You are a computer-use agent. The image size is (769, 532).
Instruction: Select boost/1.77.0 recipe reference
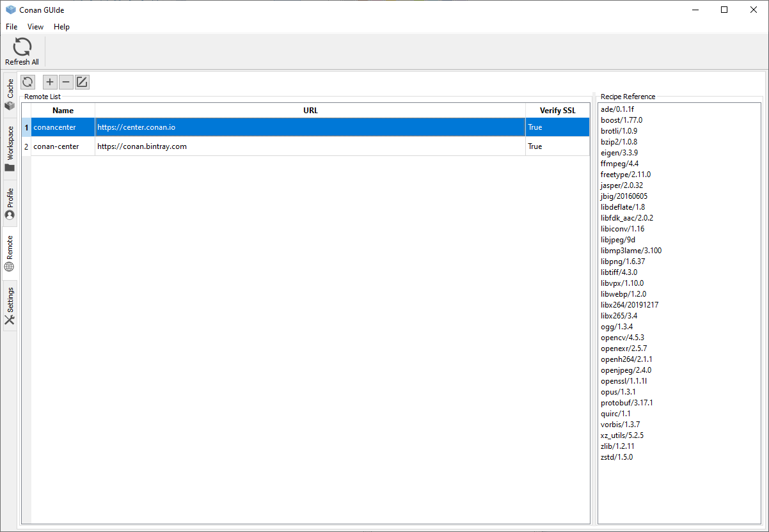[621, 120]
